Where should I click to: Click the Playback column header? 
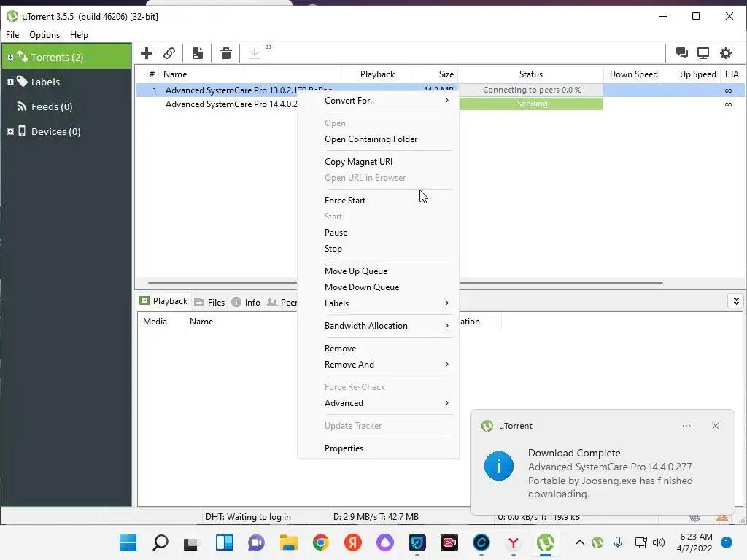(377, 74)
